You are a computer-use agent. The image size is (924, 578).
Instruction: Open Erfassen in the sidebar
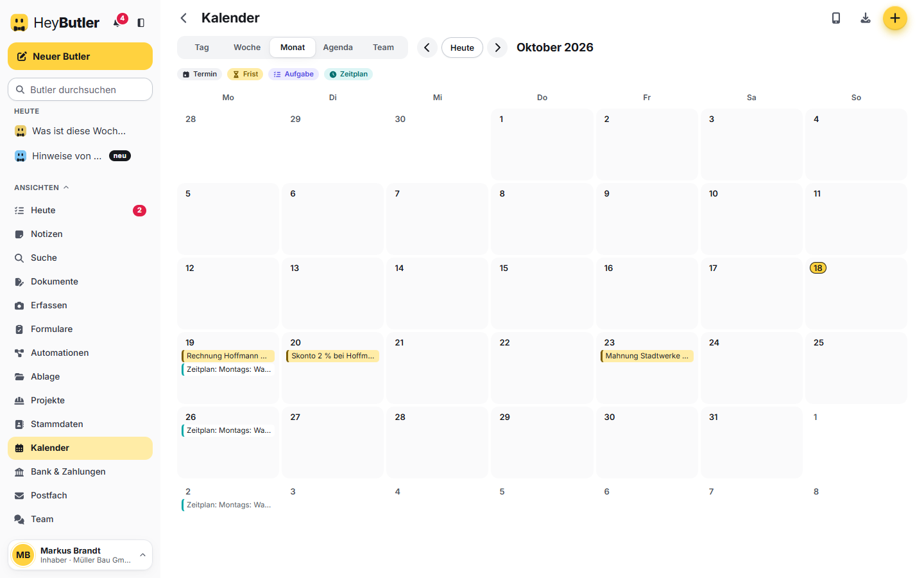tap(80, 306)
